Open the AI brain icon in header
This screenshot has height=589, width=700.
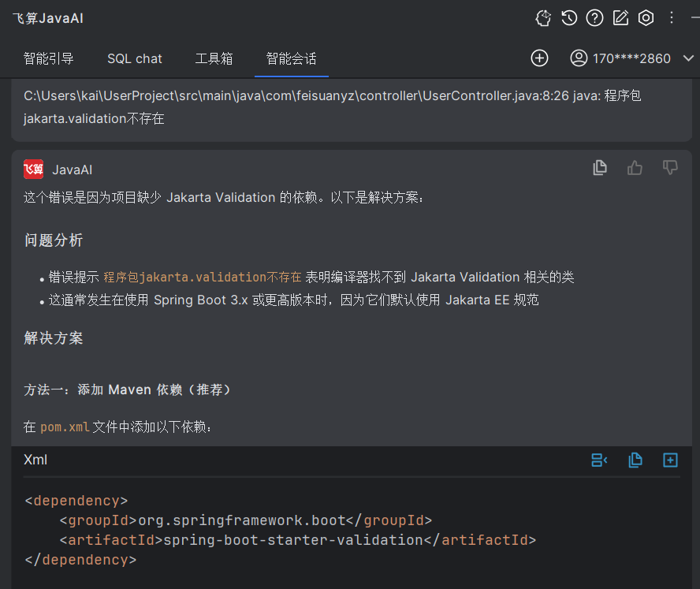point(543,18)
